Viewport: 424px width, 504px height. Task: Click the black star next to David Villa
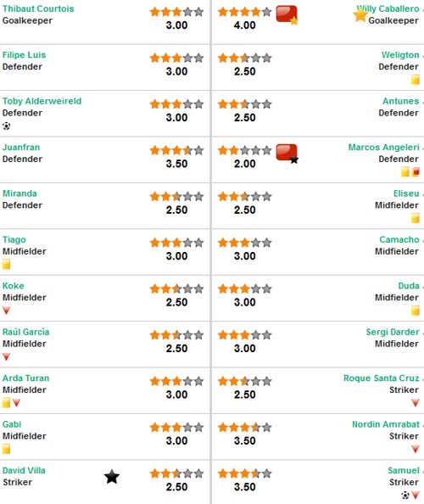pos(112,476)
